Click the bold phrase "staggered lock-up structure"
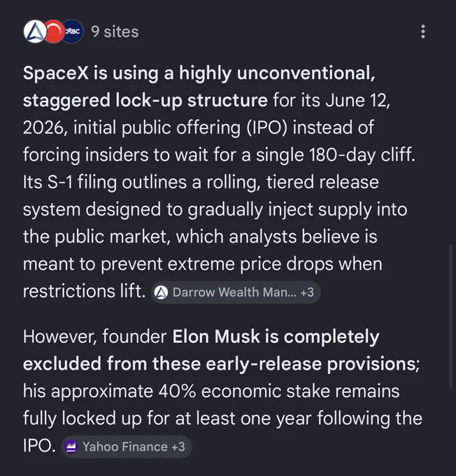Screen dimensions: 456x476 tap(145, 101)
